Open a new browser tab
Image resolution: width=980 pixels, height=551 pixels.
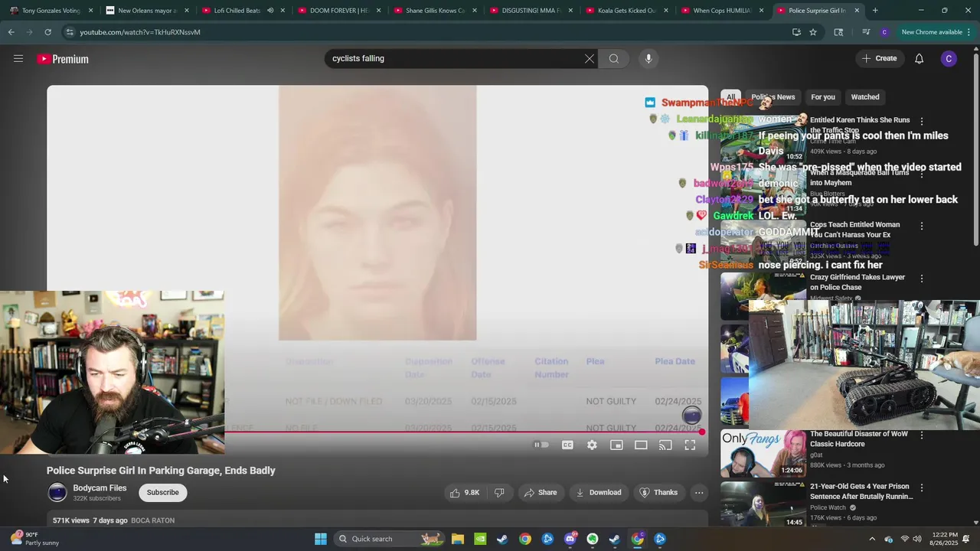click(x=875, y=11)
